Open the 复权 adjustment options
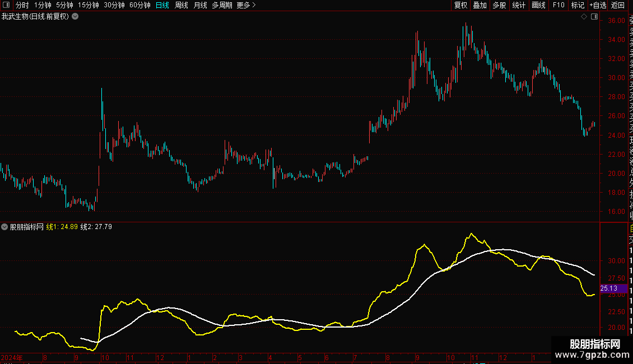The width and height of the screenshot is (633, 364). [x=460, y=5]
